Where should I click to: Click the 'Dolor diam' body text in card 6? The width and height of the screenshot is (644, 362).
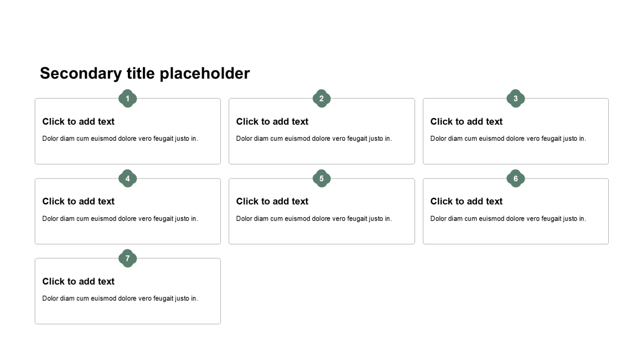(508, 219)
